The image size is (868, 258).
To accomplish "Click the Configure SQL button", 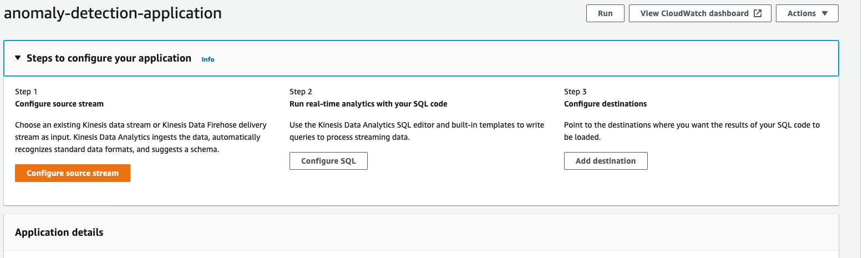I will (328, 161).
